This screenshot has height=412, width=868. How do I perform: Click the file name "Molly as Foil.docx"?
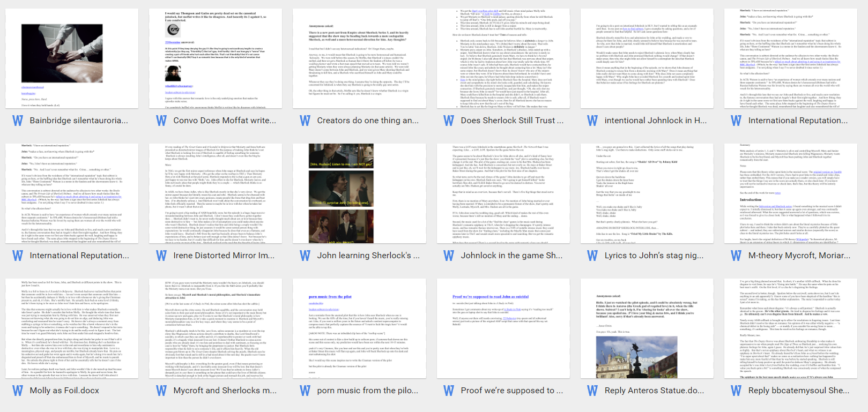[64, 391]
